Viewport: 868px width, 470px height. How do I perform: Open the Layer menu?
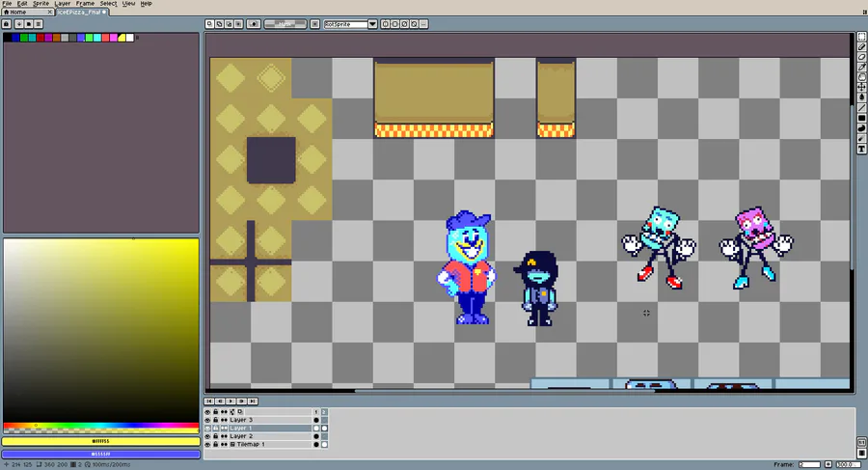point(63,3)
